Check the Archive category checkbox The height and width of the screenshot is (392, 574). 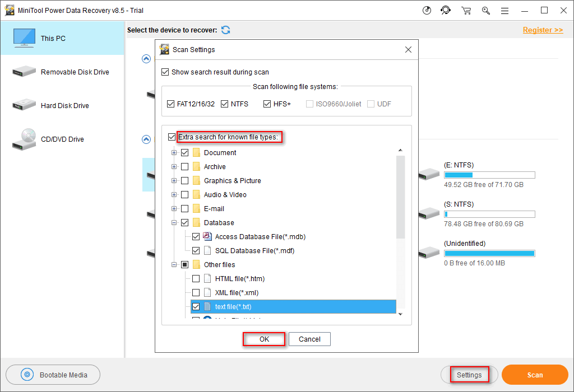(185, 167)
